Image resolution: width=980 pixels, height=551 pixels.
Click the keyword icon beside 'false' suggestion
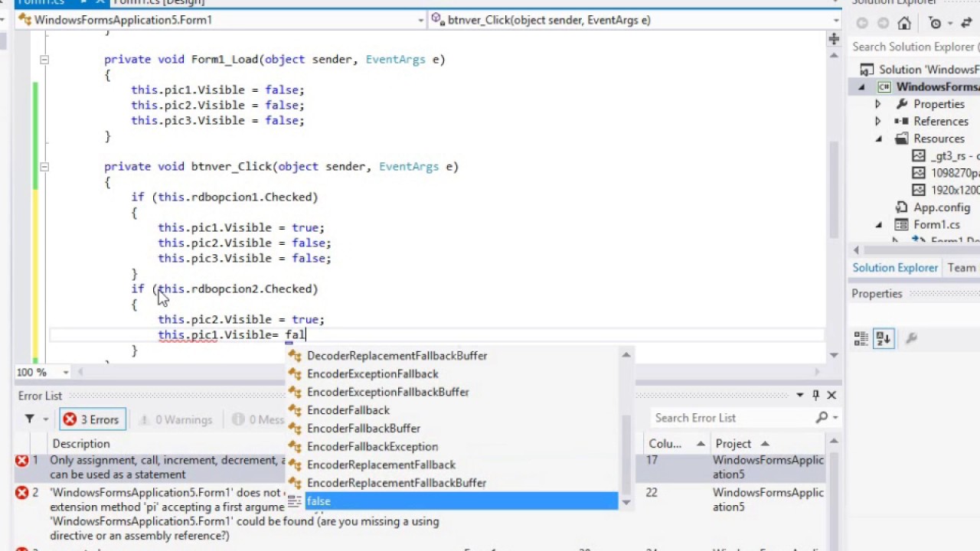pos(295,501)
